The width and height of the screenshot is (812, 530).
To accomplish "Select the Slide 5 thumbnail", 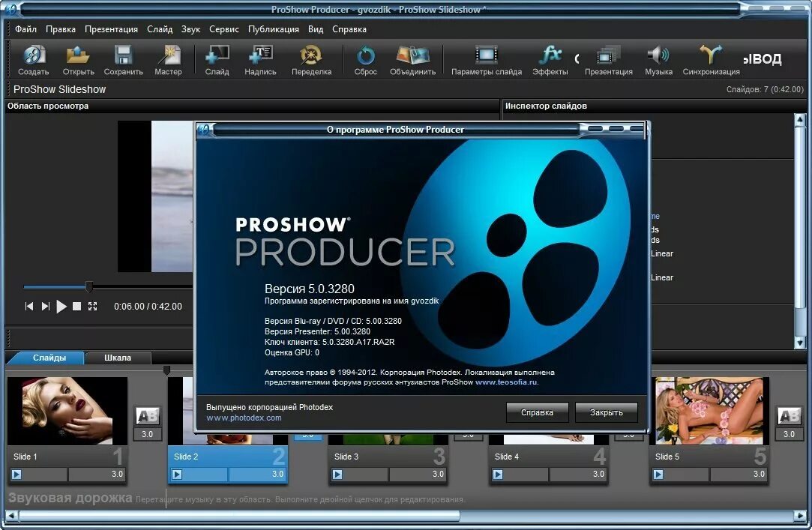I will click(709, 411).
